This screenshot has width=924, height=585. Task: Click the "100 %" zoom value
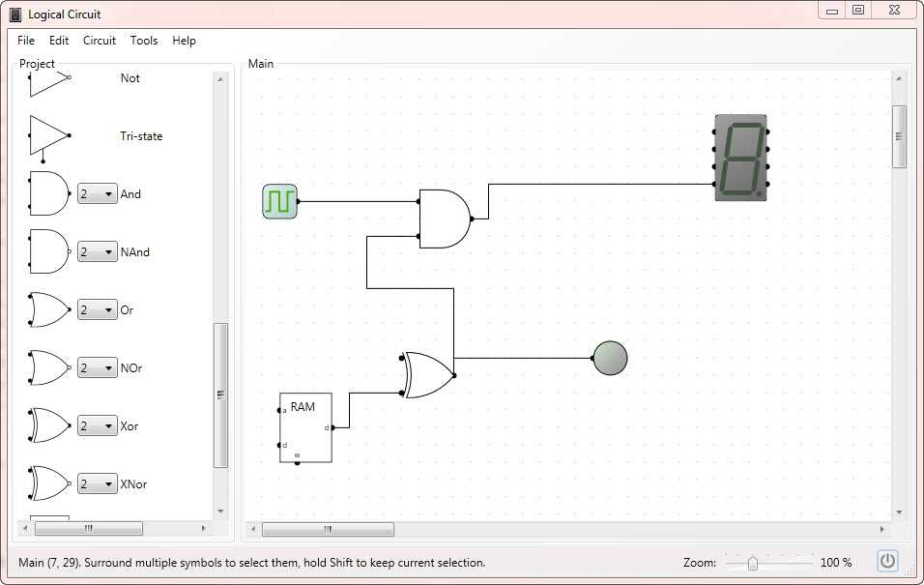point(836,563)
